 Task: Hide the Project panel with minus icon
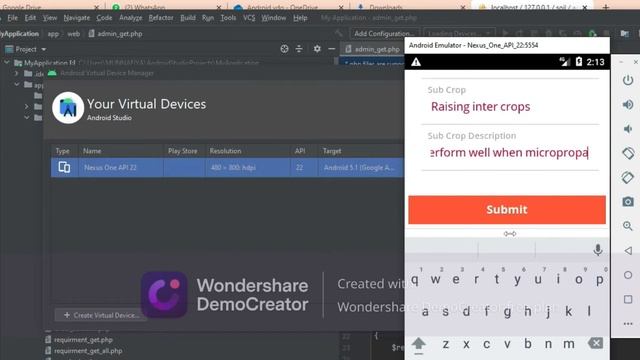point(331,49)
